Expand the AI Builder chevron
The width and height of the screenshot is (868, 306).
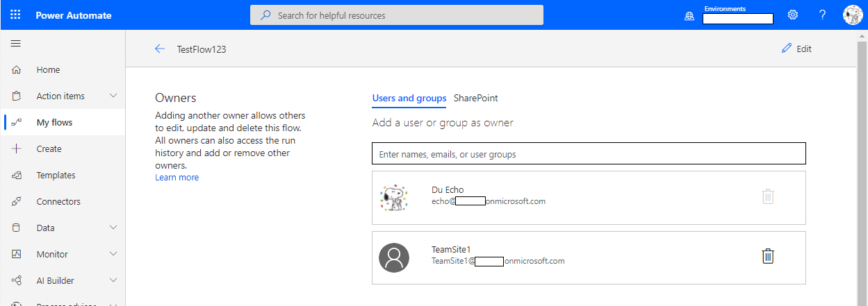tap(113, 281)
